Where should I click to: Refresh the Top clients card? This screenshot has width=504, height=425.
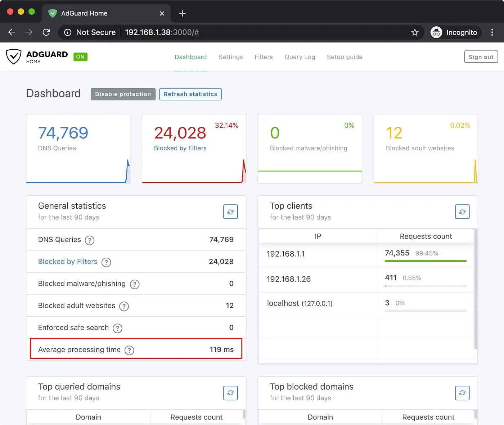click(x=462, y=212)
